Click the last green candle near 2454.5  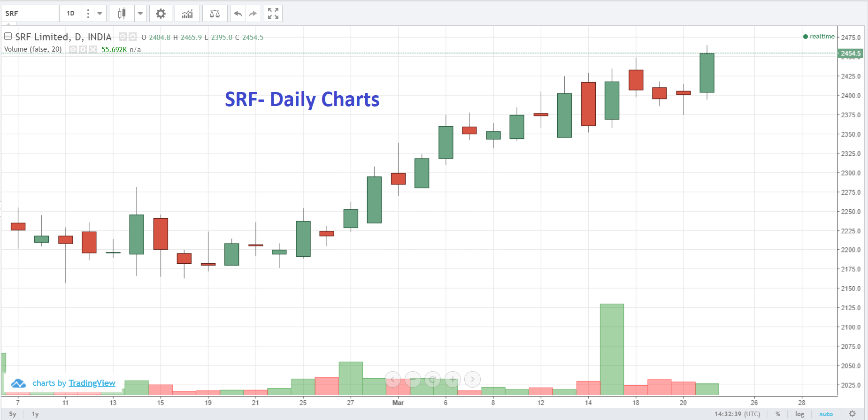pos(707,73)
